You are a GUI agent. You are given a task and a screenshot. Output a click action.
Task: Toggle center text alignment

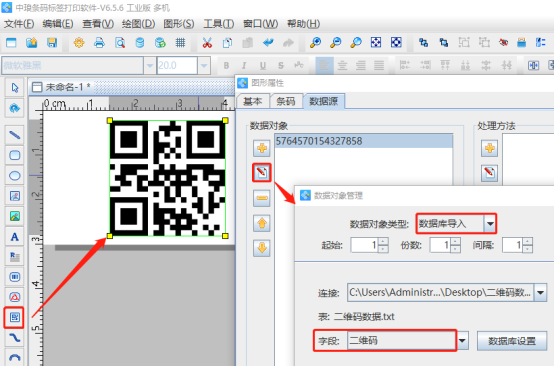[x=342, y=65]
